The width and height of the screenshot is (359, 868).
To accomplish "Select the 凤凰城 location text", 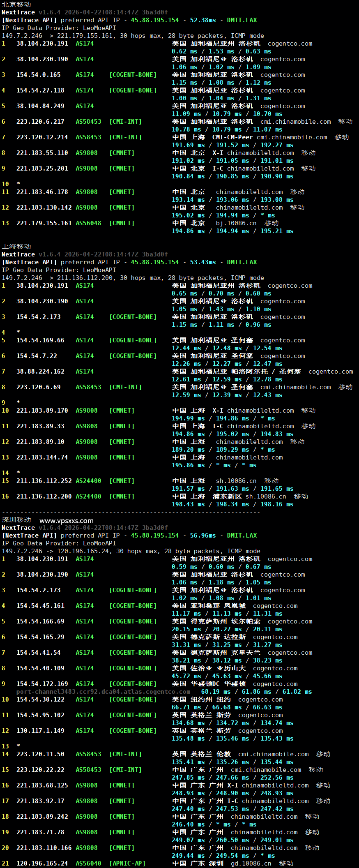I will pyautogui.click(x=235, y=606).
